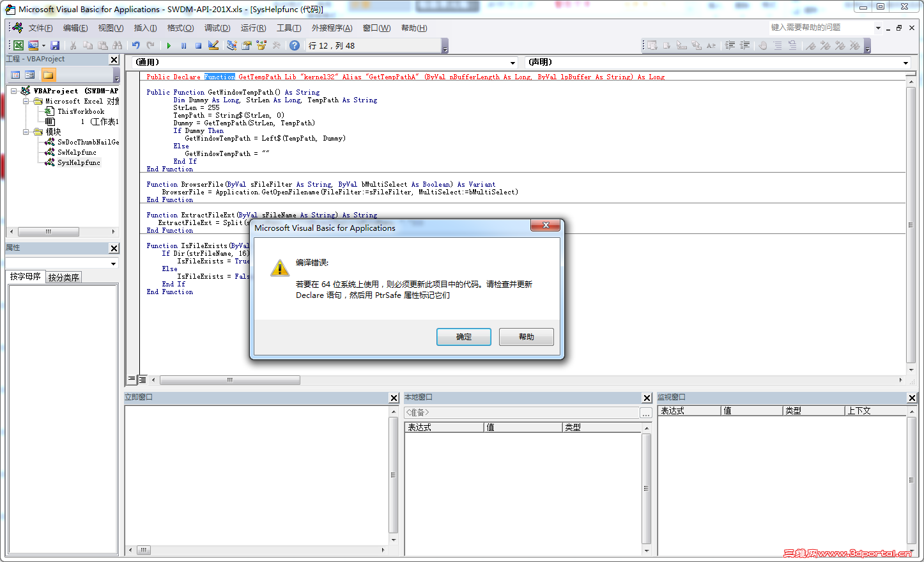
Task: Open the (声明) procedure dropdown
Action: [x=905, y=63]
